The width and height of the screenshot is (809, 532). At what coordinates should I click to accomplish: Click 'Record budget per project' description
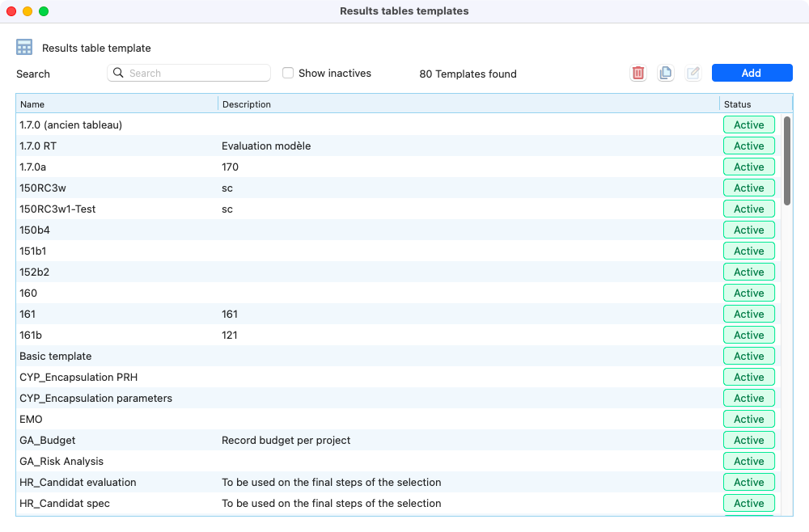point(286,441)
